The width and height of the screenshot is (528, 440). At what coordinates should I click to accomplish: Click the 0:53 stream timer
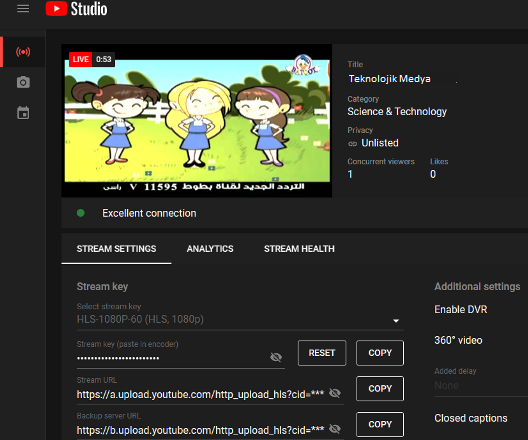pyautogui.click(x=104, y=59)
